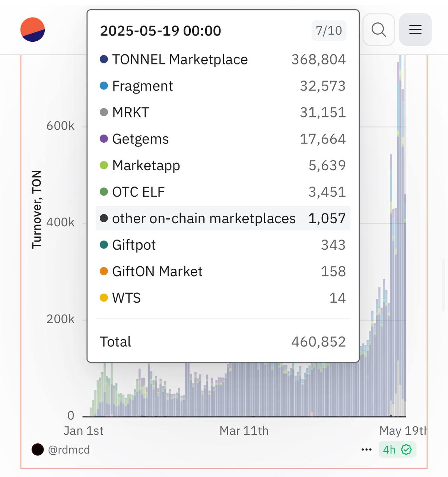Click the verified checkmark icon beside 4h

(406, 450)
